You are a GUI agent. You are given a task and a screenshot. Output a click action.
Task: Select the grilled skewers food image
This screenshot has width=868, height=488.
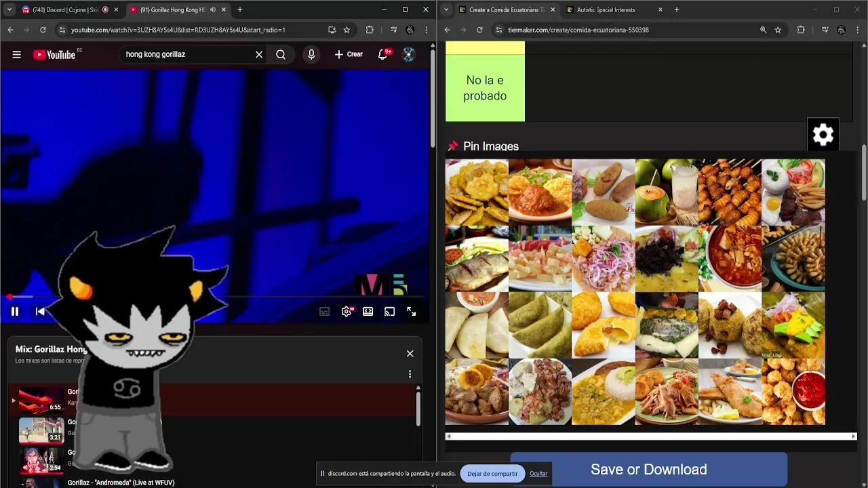730,192
